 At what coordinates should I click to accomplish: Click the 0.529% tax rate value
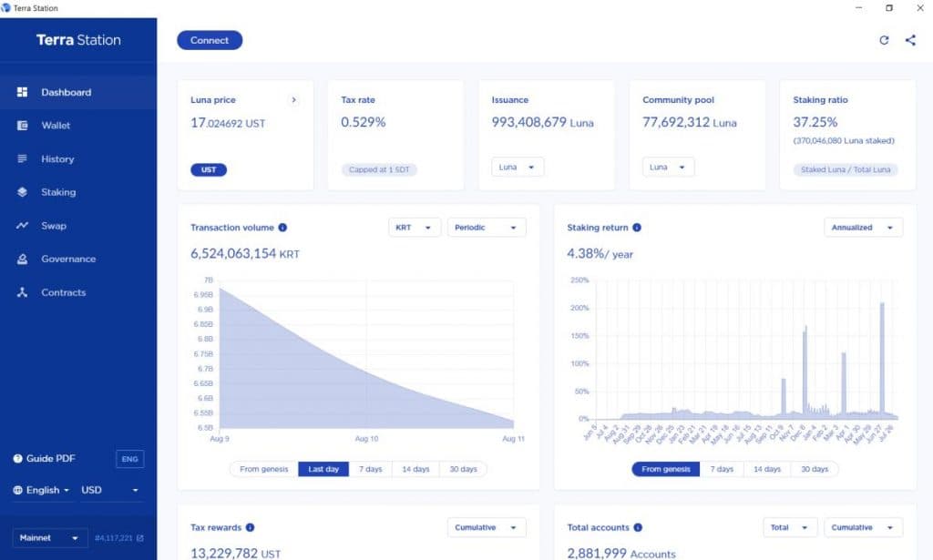pyautogui.click(x=364, y=122)
